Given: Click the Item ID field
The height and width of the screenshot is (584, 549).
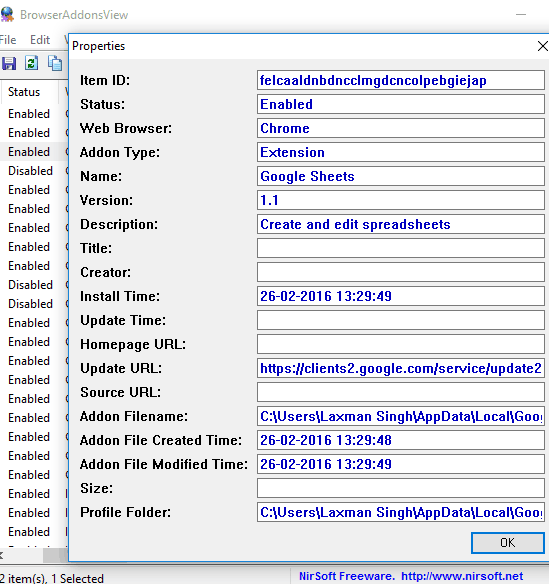Looking at the screenshot, I should coord(401,80).
